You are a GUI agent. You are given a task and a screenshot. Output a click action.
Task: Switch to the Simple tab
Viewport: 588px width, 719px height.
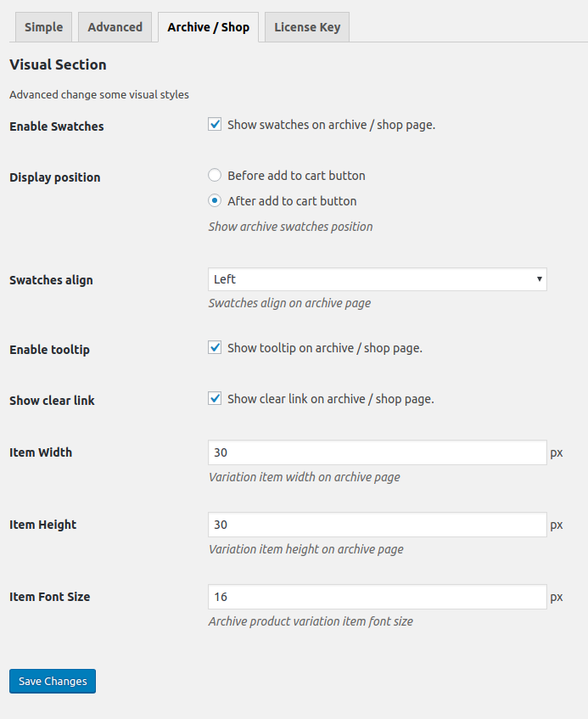(x=43, y=27)
